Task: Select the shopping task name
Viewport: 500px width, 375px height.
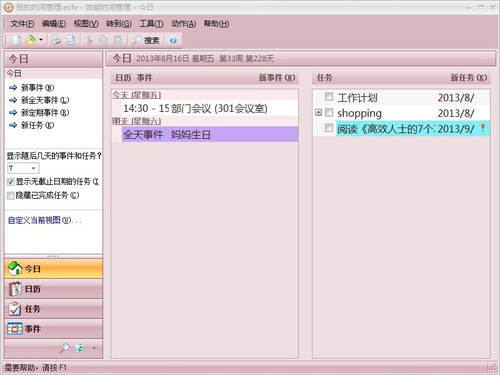Action: coord(359,113)
